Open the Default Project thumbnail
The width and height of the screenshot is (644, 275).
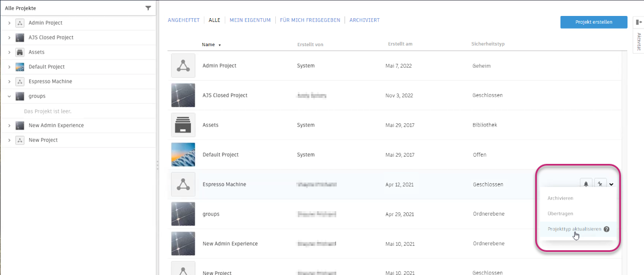182,155
